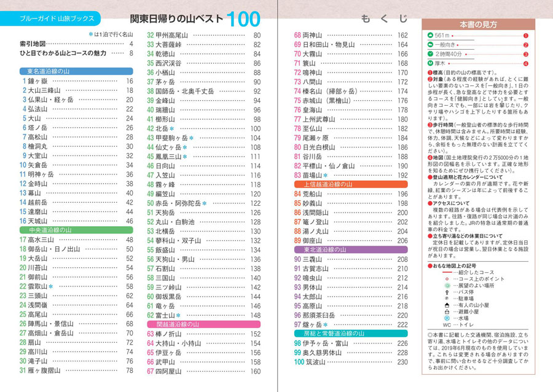Open the ひと目でわかる山とコースの魅力 entry
Screen dimensions: 553x392
pos(76,53)
